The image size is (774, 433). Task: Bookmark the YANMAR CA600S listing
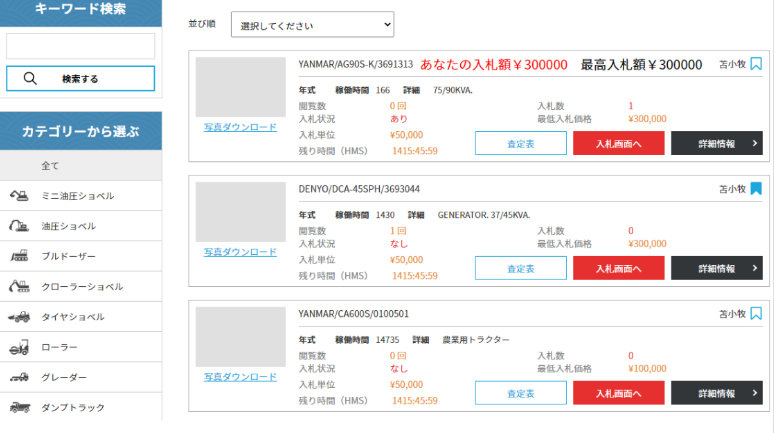point(756,314)
